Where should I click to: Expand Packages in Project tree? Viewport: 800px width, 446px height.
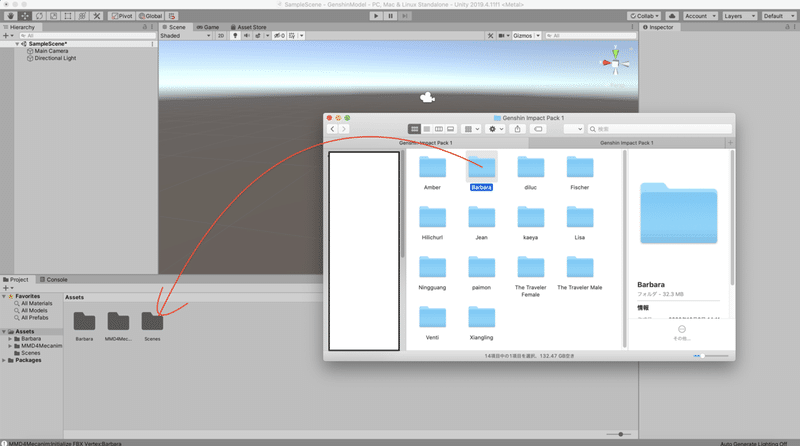click(x=4, y=360)
